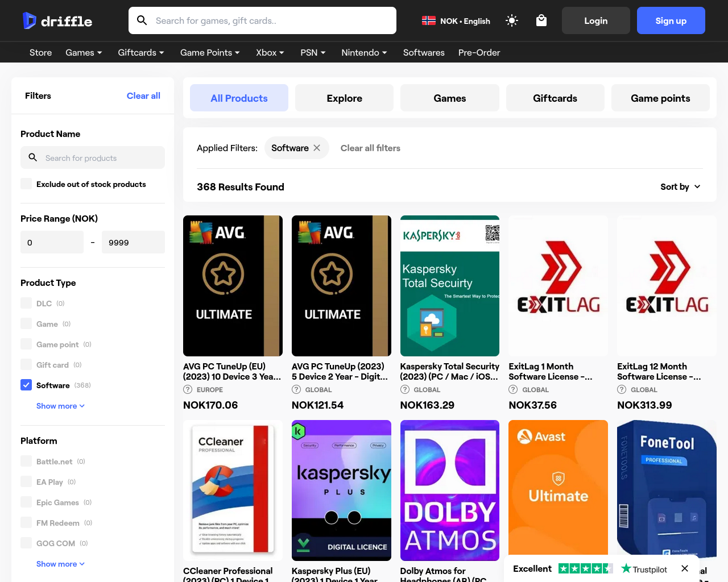
Task: Open the Nintendo dropdown menu
Action: point(364,52)
